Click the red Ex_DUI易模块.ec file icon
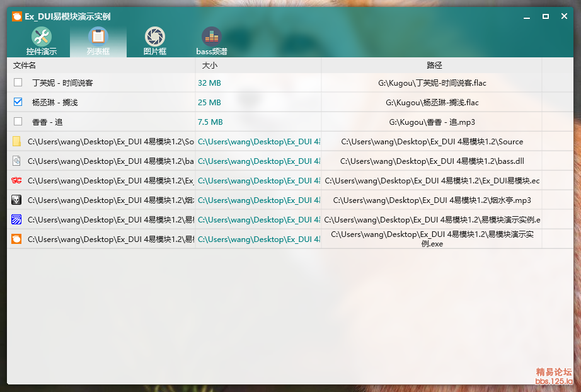This screenshot has width=581, height=392. (17, 180)
